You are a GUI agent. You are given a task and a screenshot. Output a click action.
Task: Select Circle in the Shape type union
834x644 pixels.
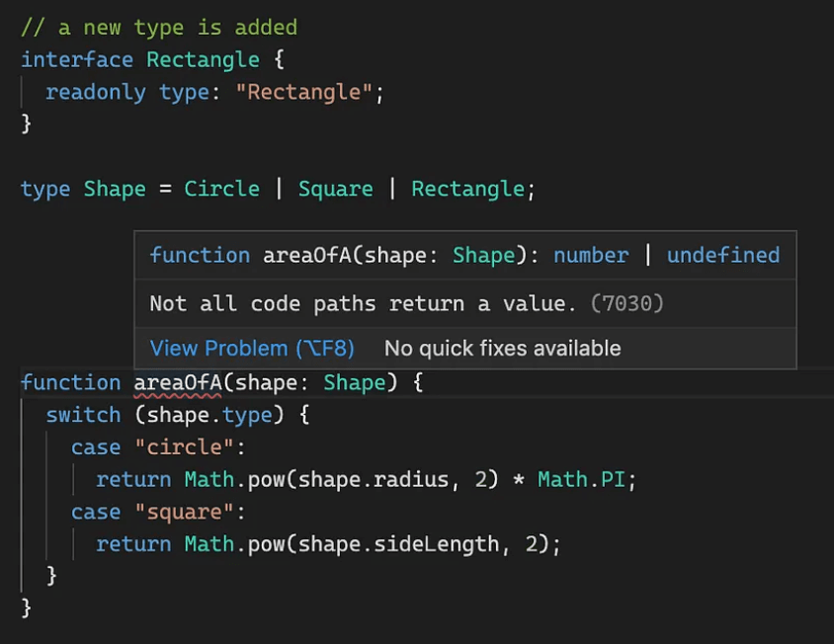click(x=221, y=189)
